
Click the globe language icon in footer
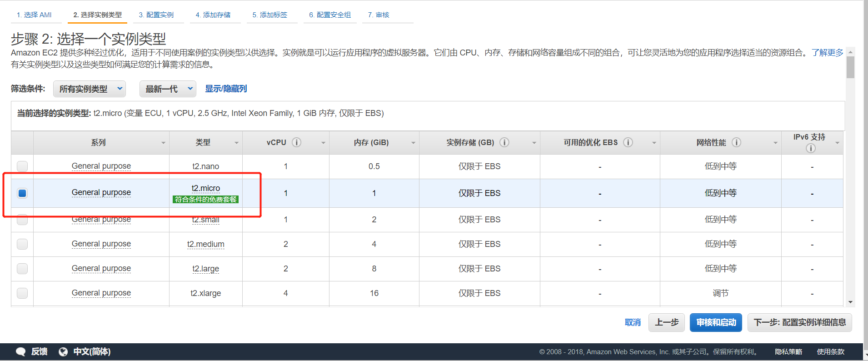(x=63, y=351)
